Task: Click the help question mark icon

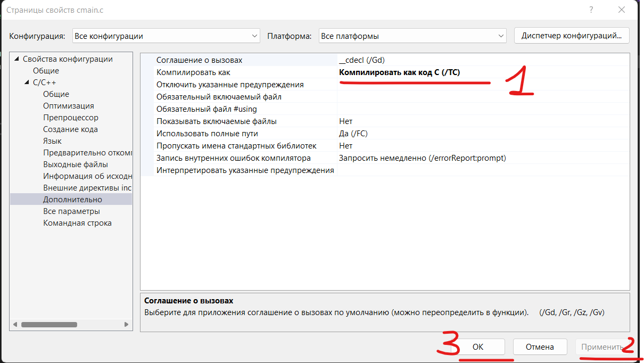Action: 590,10
